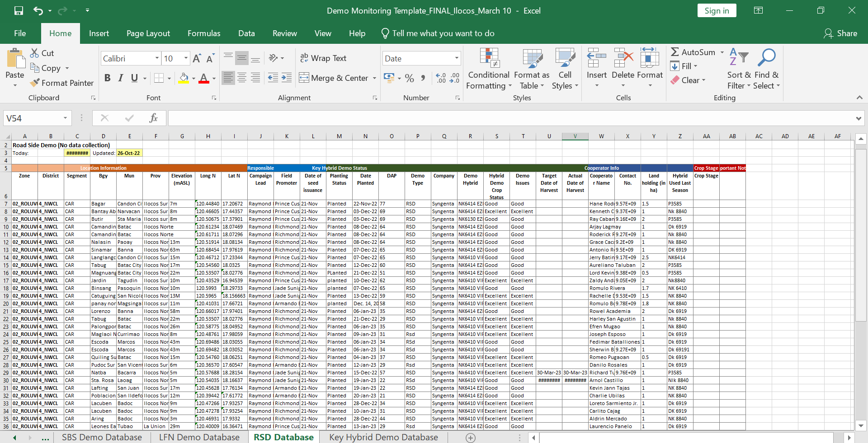Switch to the Review tab
The width and height of the screenshot is (868, 443).
285,33
